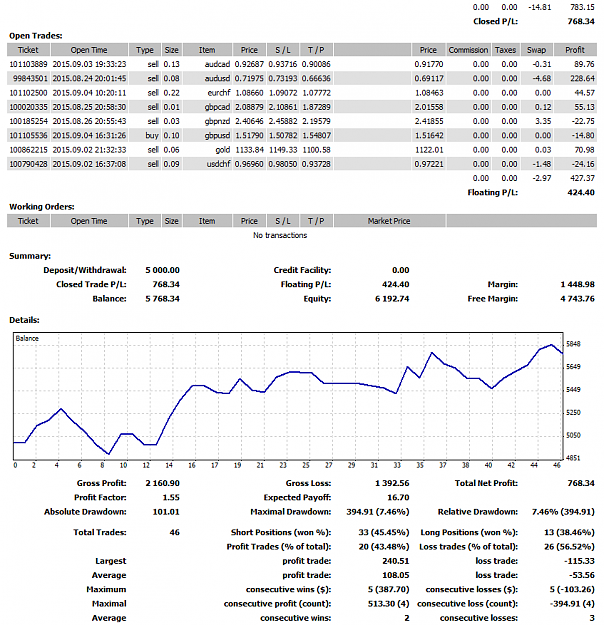Screen dimensions: 604x625
Task: Select the gbpcad item cell
Action: coord(217,107)
